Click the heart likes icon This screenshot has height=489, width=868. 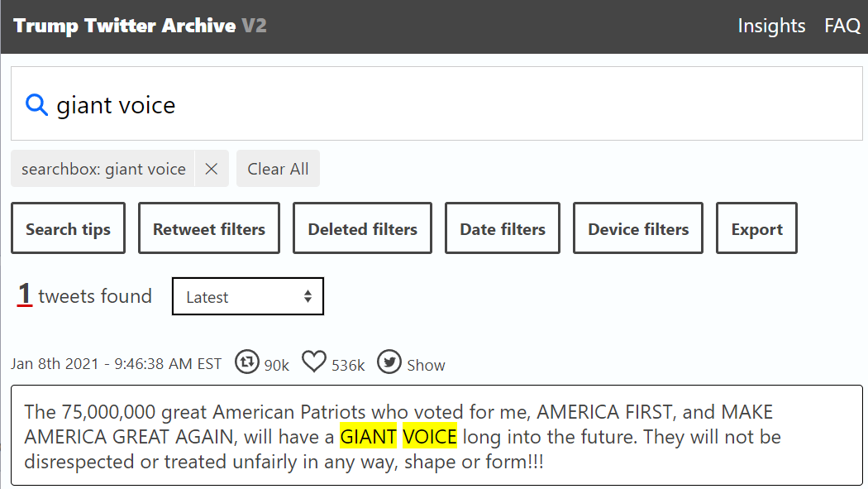pyautogui.click(x=314, y=362)
